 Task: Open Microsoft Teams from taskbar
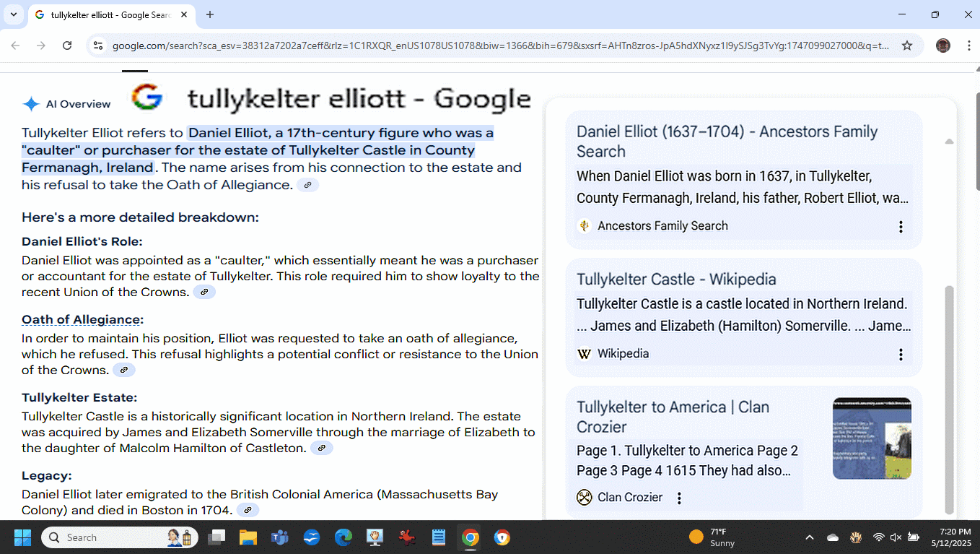click(x=280, y=537)
